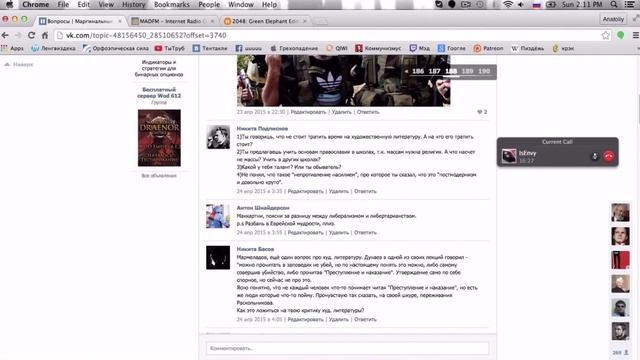Viewport: 640px width, 360px height.
Task: Open the Мэд Twitch bookmark
Action: point(420,48)
